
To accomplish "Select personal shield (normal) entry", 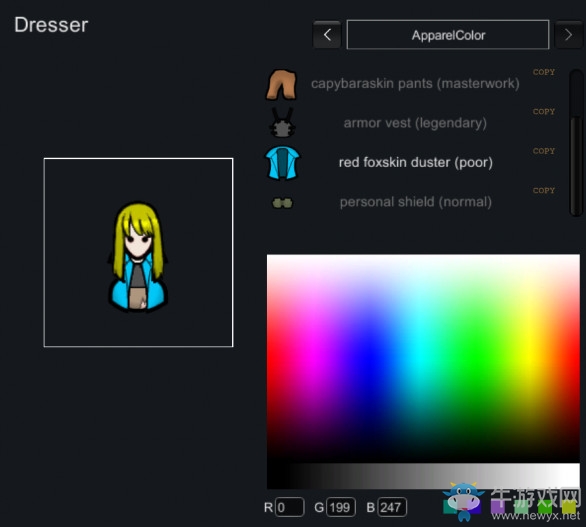I will [x=416, y=202].
